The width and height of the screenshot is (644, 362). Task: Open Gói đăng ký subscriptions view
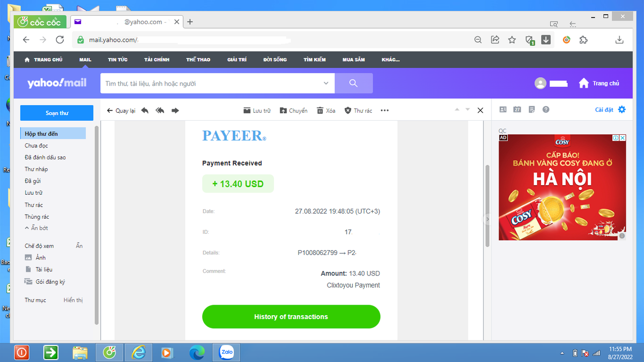(45, 282)
